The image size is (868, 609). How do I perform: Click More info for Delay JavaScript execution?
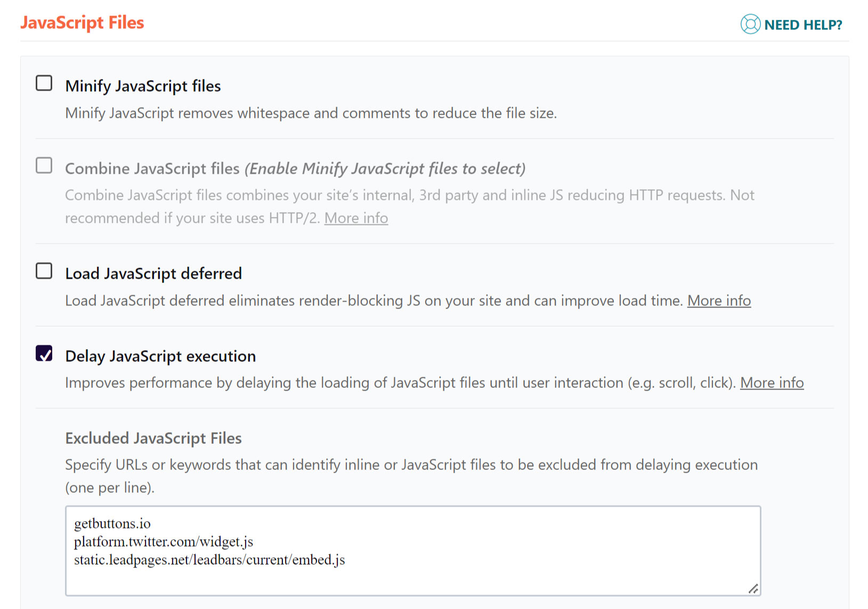click(772, 383)
